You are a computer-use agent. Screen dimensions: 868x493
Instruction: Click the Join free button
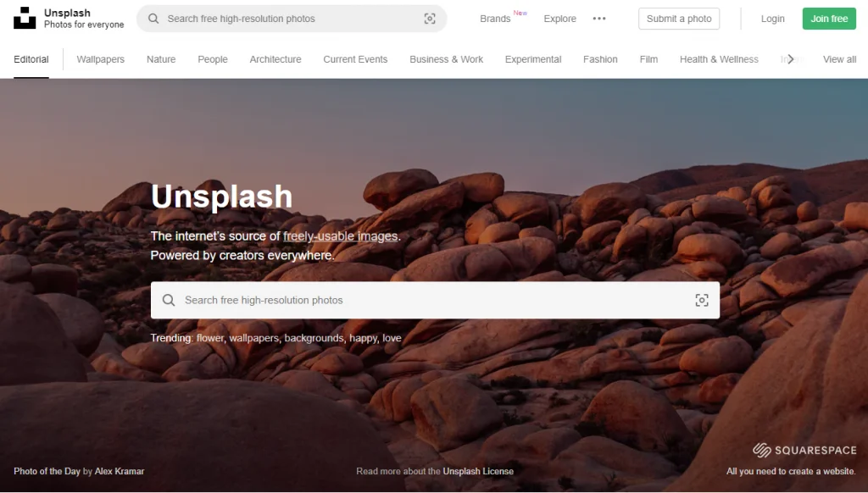(829, 19)
